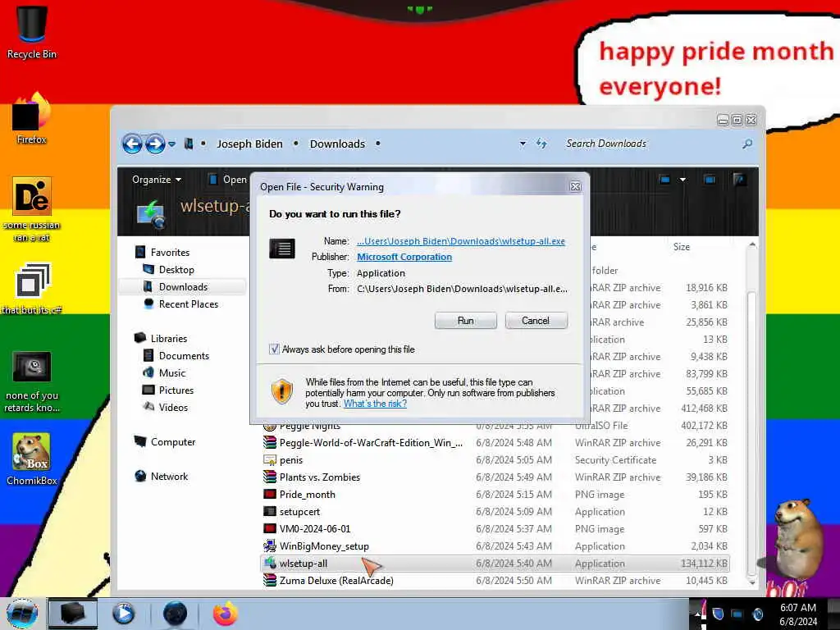The height and width of the screenshot is (630, 840).
Task: Open the Organize menu
Action: click(157, 180)
